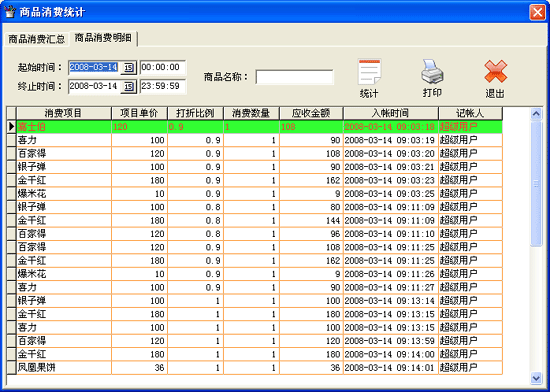
Task: Click the start time field 00:00:00
Action: point(163,67)
